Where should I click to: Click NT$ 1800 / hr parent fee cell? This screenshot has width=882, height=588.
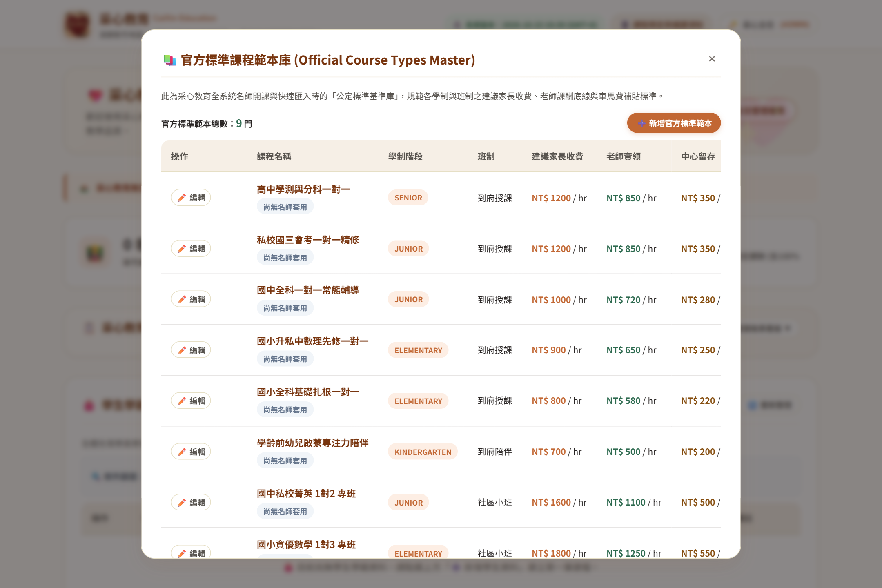pos(559,553)
